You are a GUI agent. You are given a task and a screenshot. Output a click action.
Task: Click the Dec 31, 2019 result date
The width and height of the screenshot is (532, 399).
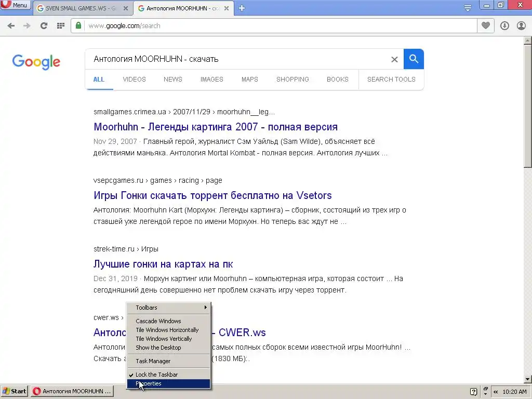(115, 278)
